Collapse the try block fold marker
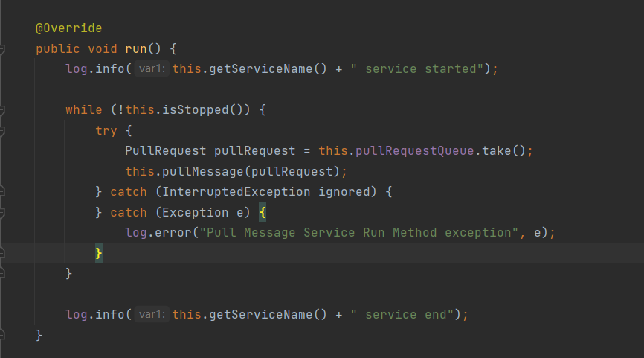The height and width of the screenshot is (358, 644). pos(2,131)
